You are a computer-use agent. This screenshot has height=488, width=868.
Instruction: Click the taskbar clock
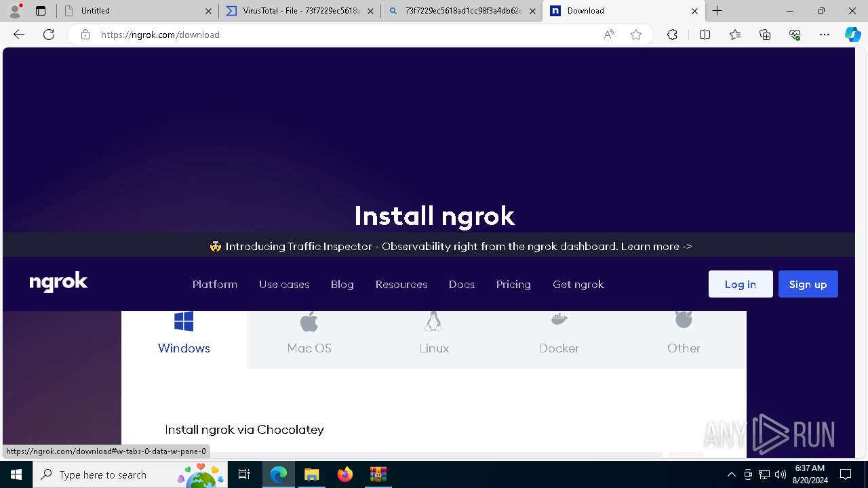(810, 474)
